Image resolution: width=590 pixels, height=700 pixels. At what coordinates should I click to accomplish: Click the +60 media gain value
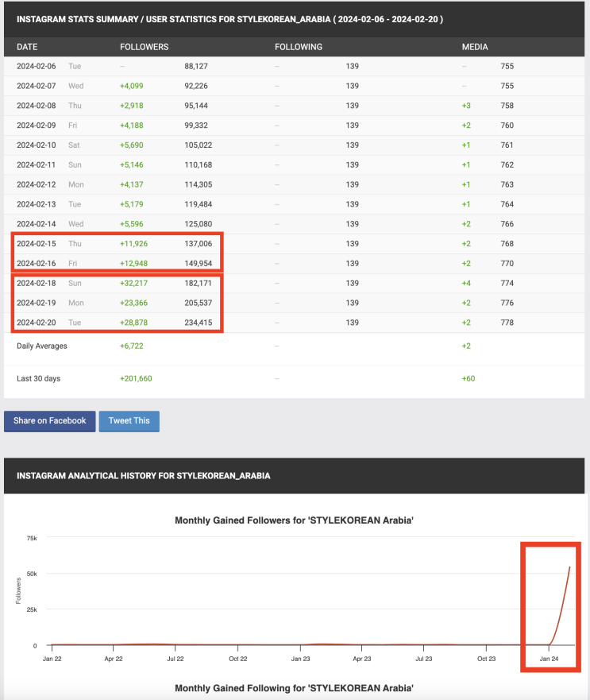[469, 378]
